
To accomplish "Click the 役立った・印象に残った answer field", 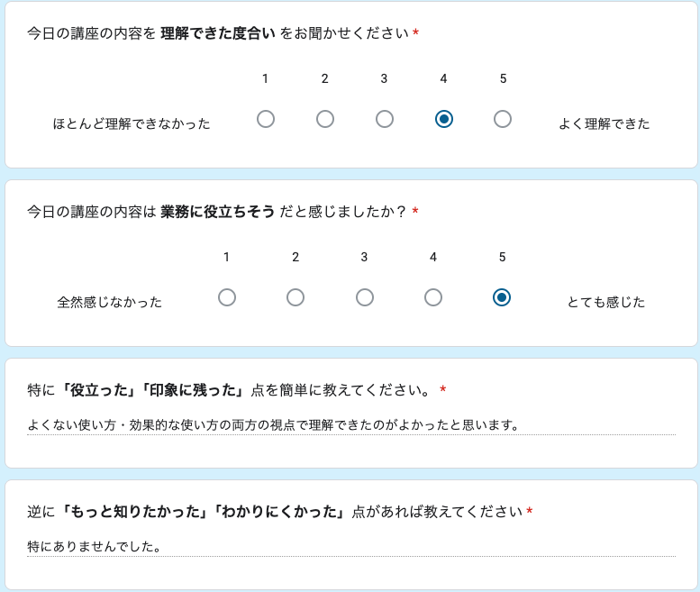I will [350, 424].
